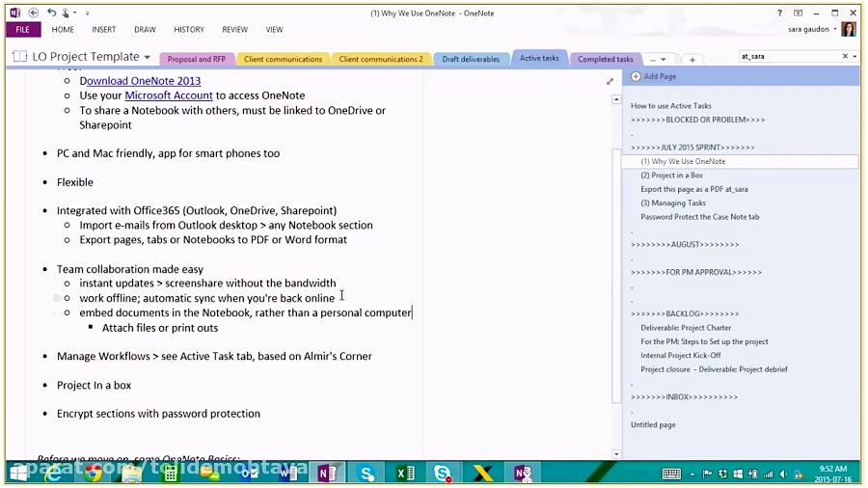This screenshot has height=488, width=868.
Task: Open the REVIEW ribbon tab
Action: (x=234, y=29)
